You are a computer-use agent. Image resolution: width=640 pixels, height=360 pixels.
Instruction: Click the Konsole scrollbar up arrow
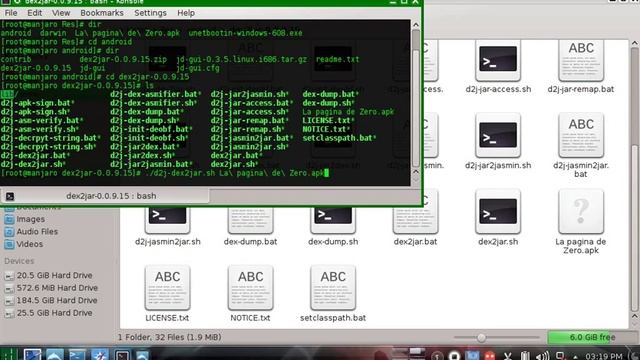tap(416, 25)
